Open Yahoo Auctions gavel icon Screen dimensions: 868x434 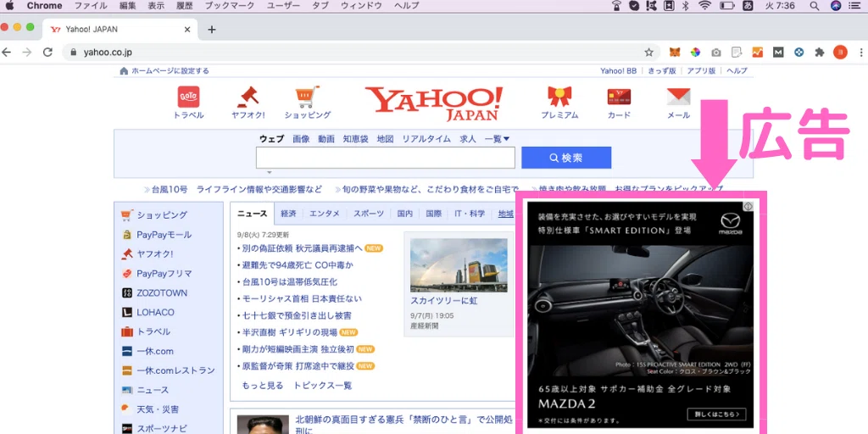[248, 97]
